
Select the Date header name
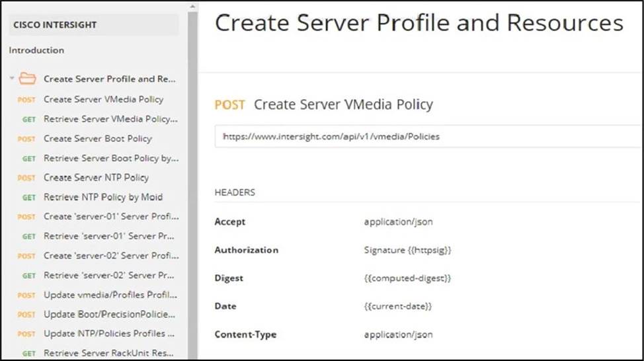click(225, 306)
